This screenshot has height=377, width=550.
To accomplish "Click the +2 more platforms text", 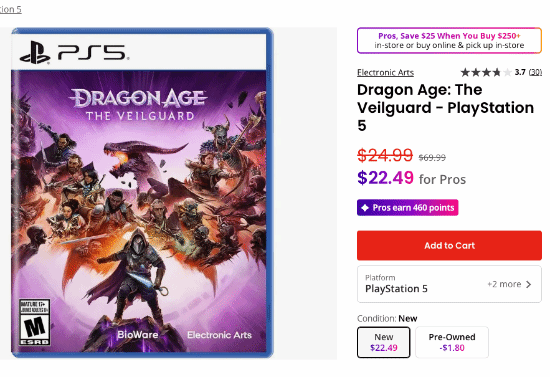I will (504, 284).
